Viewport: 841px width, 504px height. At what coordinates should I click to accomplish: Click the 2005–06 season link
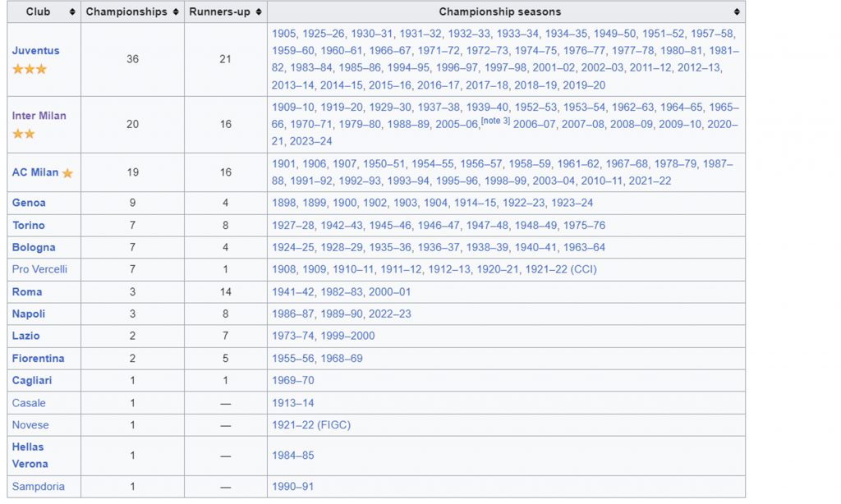[x=457, y=124]
